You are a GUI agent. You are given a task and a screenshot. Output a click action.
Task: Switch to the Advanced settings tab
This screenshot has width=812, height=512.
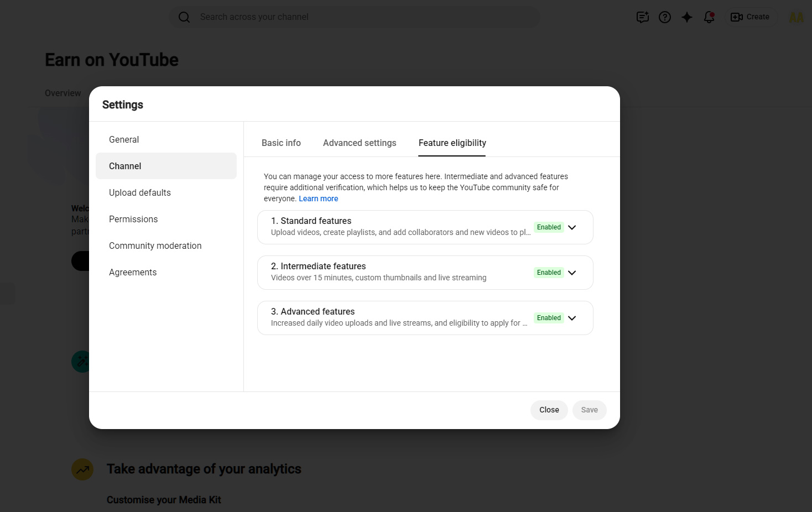click(x=360, y=143)
